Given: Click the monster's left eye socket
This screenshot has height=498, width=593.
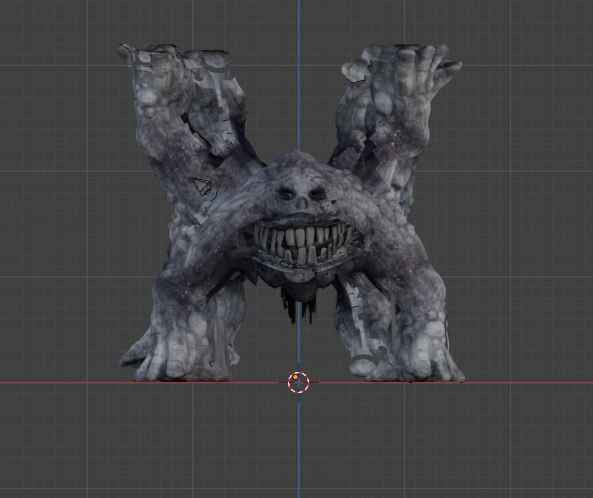Looking at the screenshot, I should (x=286, y=194).
